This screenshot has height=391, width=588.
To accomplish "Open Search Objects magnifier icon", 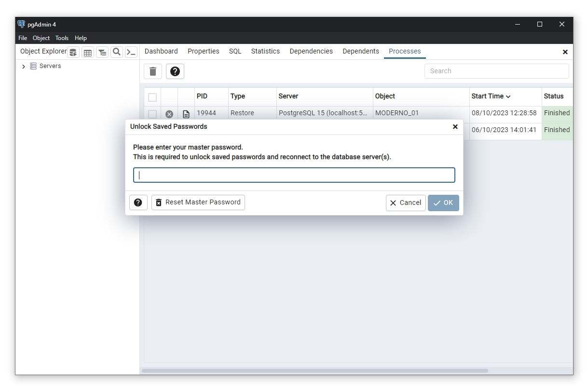I will (117, 52).
